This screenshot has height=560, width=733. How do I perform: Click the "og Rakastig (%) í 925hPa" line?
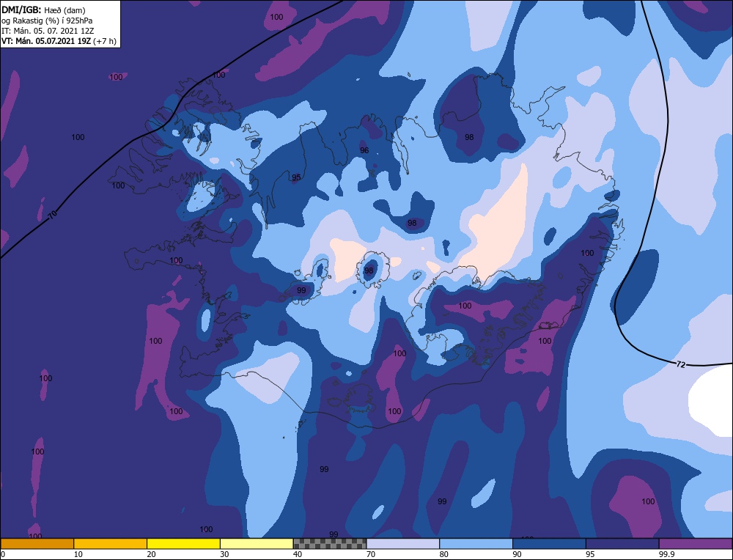point(47,21)
